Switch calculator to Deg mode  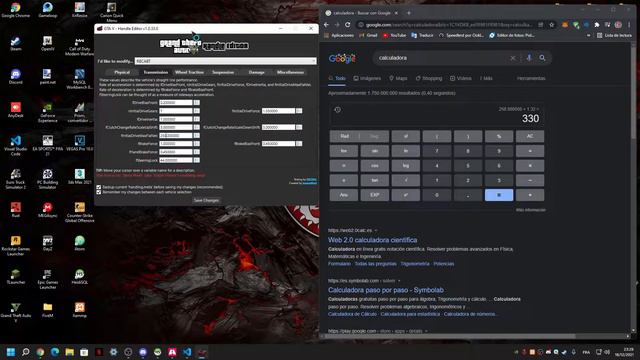click(374, 136)
